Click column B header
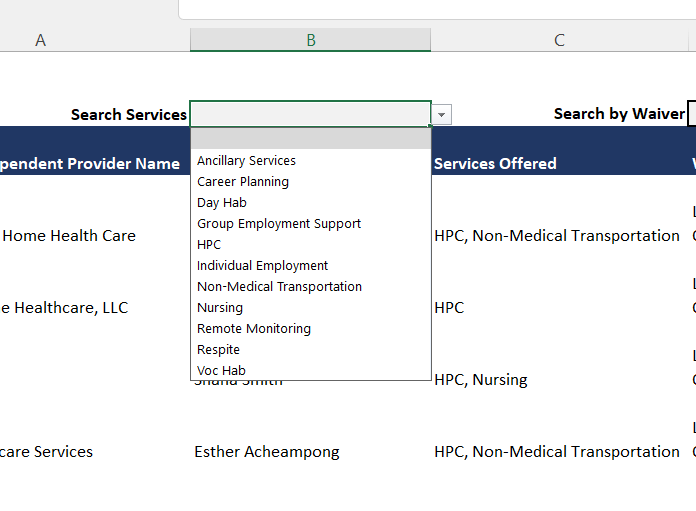Viewport: 696px width, 511px height. pyautogui.click(x=310, y=40)
